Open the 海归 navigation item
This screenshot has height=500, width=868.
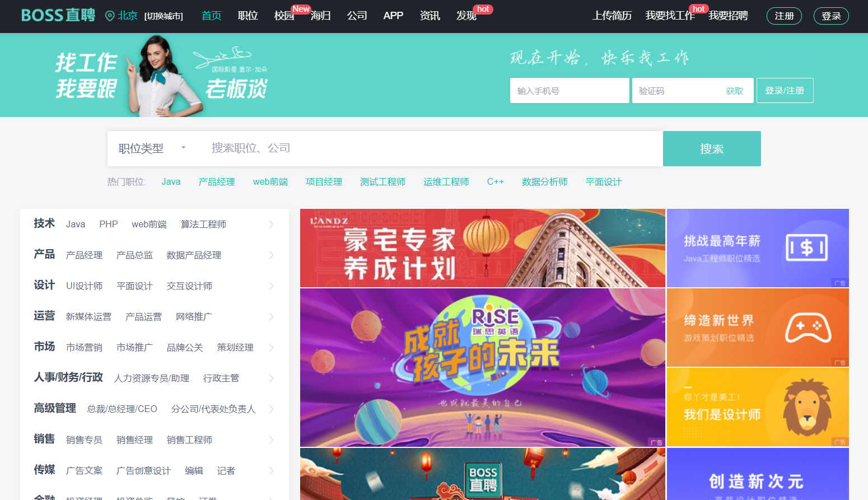tap(320, 16)
